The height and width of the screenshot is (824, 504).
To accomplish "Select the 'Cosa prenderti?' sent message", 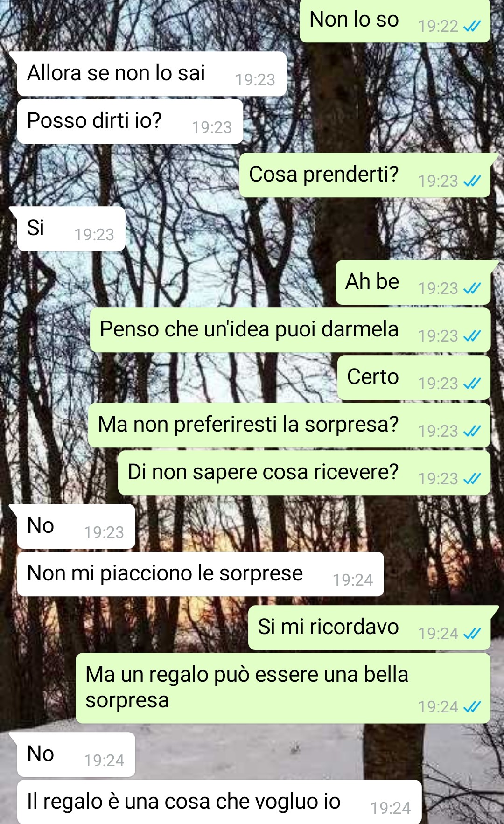I will click(x=365, y=175).
